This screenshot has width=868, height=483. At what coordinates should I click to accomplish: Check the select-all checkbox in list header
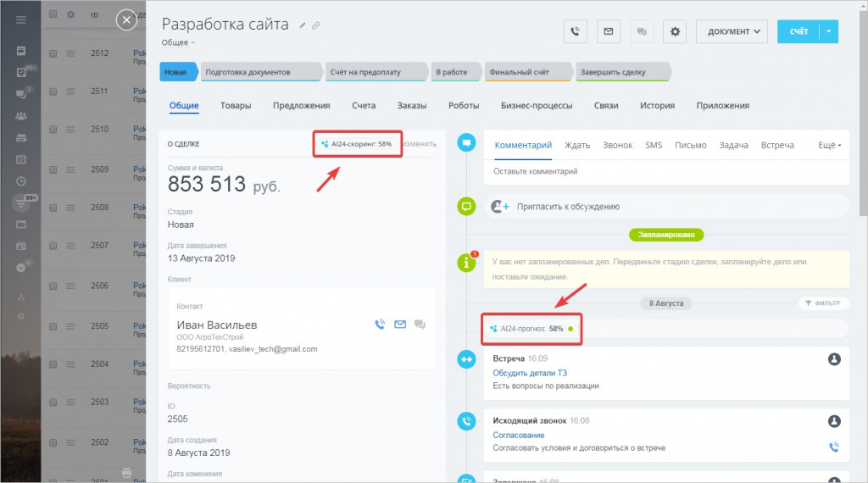[53, 14]
